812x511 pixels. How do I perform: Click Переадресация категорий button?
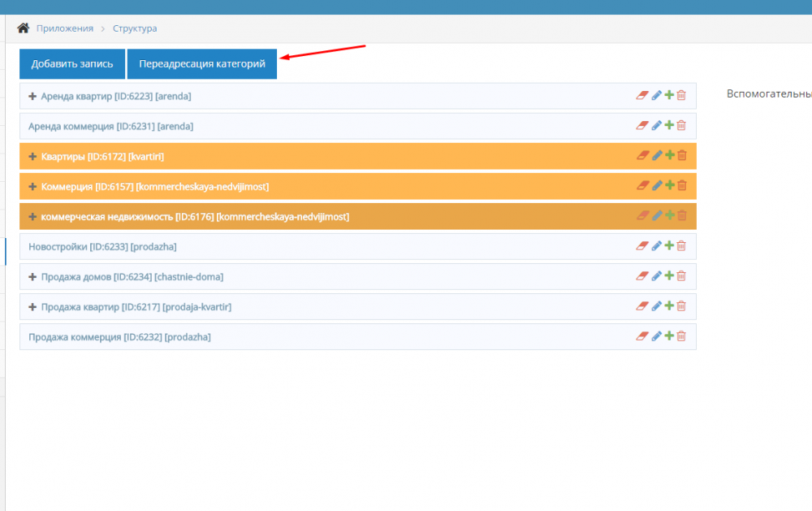click(202, 63)
